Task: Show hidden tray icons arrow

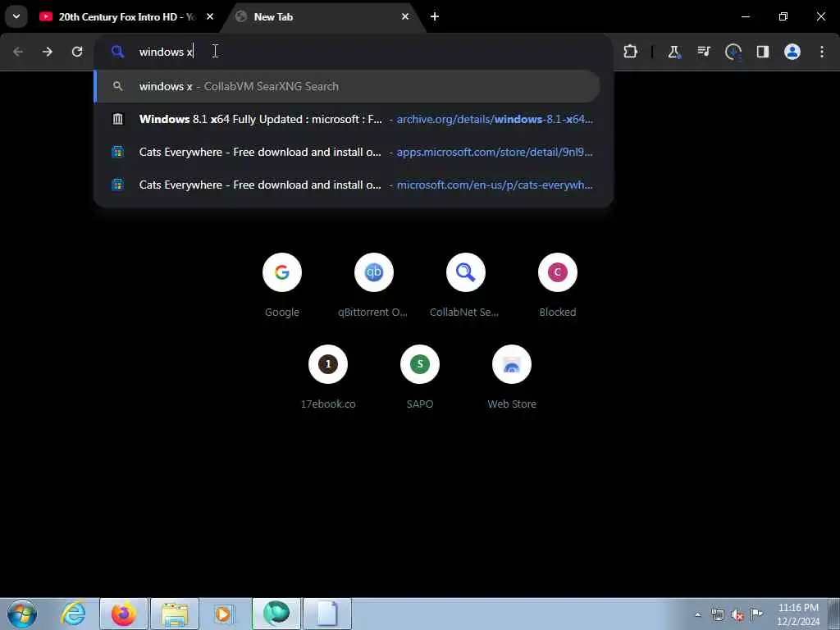Action: click(x=697, y=615)
